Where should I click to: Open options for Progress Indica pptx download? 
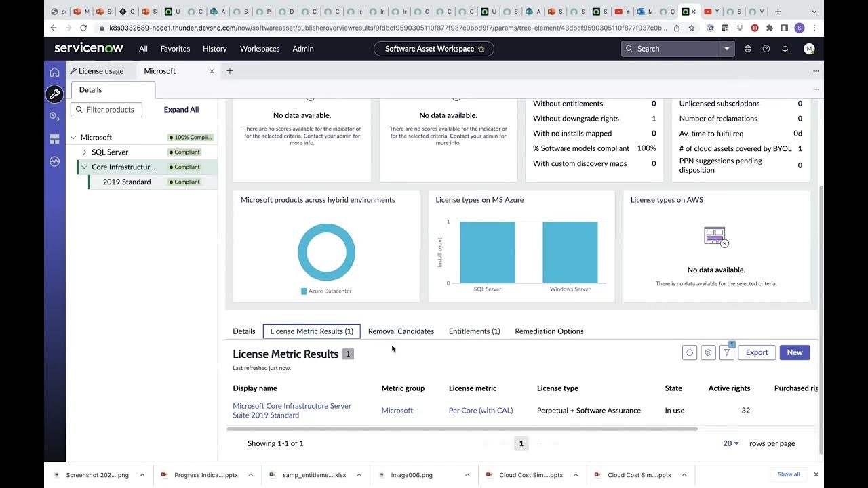click(251, 475)
